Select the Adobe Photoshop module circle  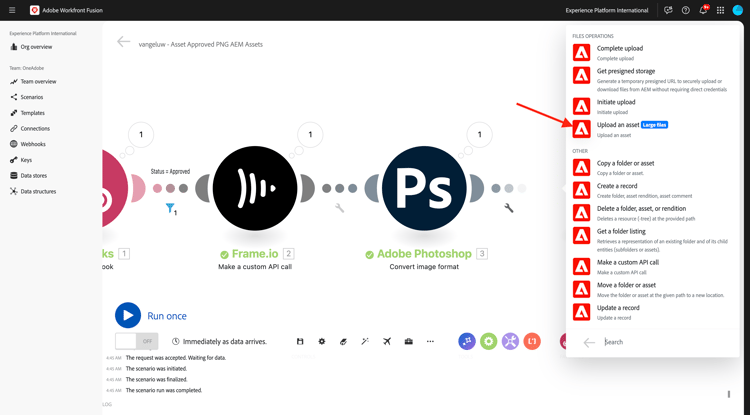click(424, 188)
